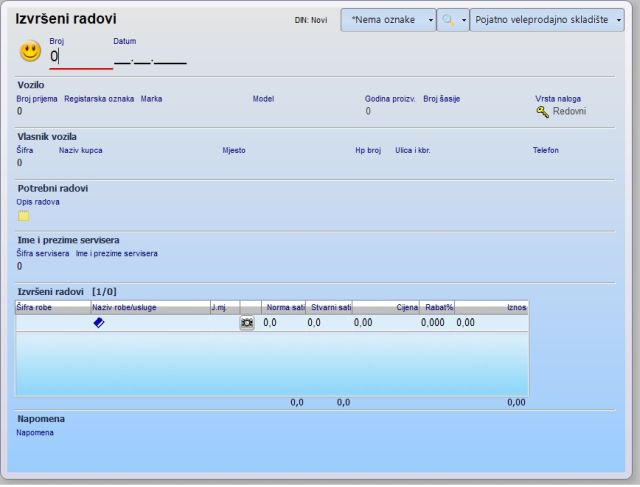Click the Broj input field
This screenshot has width=640, height=487.
point(80,57)
